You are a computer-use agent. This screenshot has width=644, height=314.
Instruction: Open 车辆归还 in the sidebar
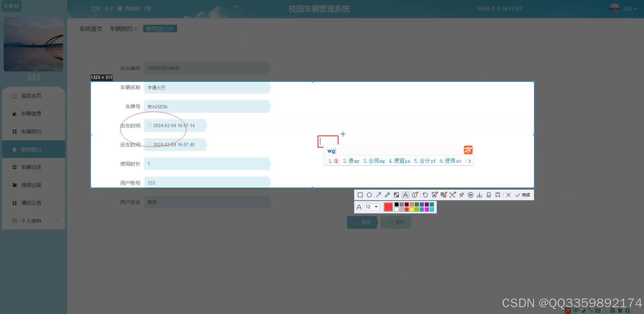pos(34,167)
